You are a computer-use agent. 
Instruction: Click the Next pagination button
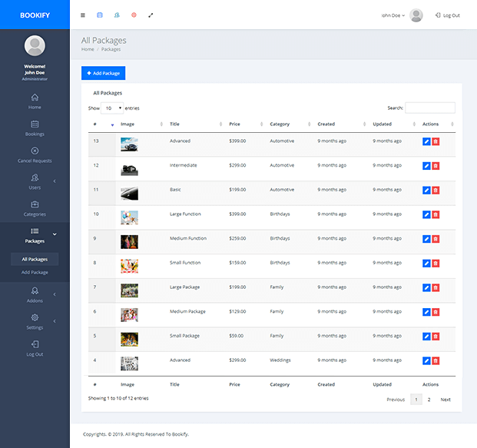tap(446, 400)
